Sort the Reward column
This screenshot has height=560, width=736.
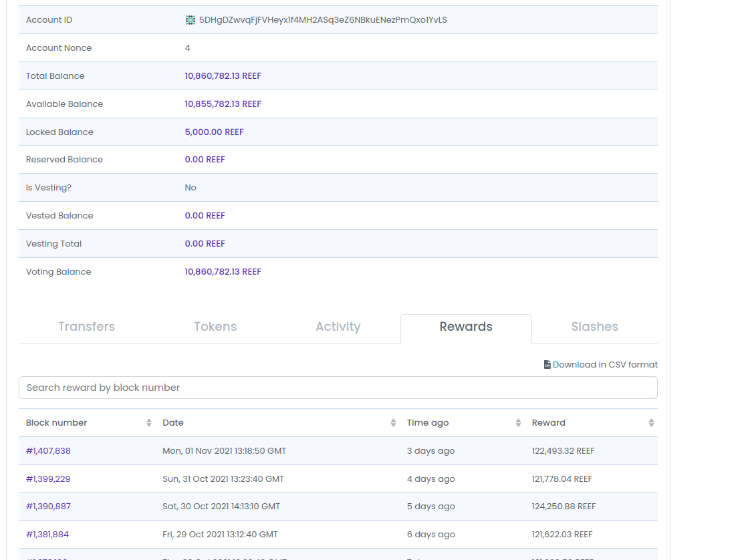(651, 422)
